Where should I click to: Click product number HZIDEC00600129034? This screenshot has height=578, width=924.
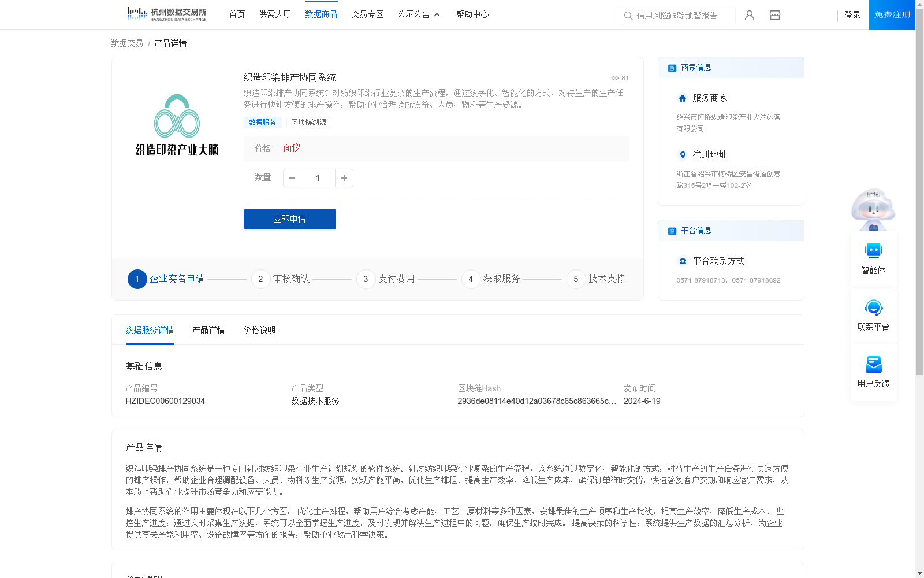(165, 401)
